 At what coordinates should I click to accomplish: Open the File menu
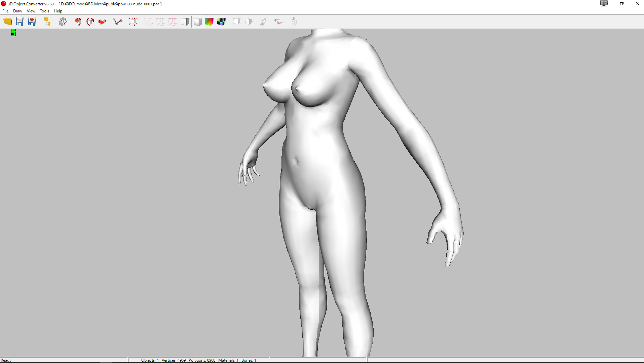pos(5,11)
